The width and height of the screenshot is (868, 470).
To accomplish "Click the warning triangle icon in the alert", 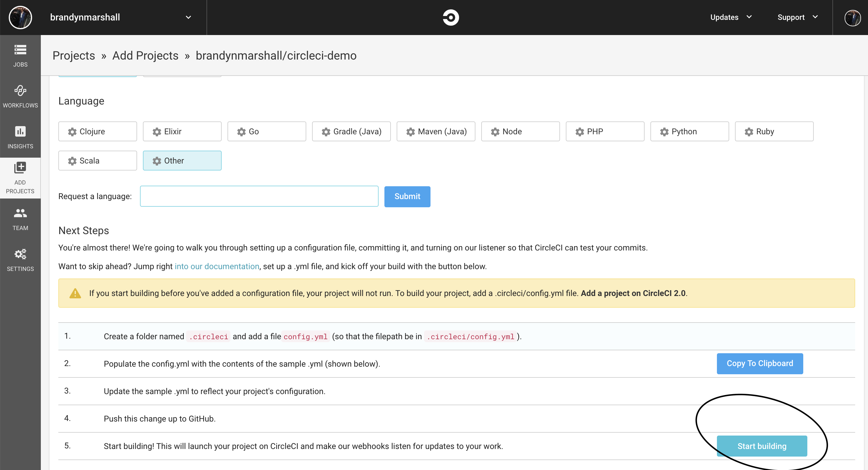I will [75, 293].
